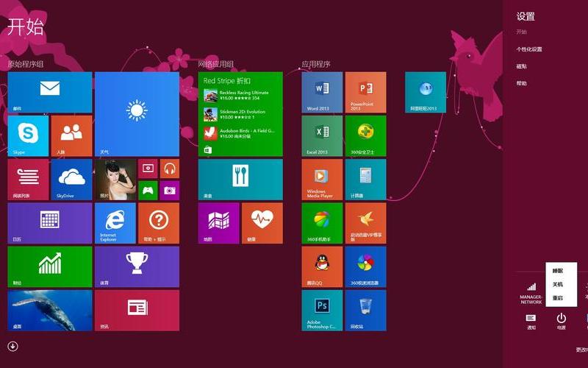Open the News tile

[x=137, y=310]
